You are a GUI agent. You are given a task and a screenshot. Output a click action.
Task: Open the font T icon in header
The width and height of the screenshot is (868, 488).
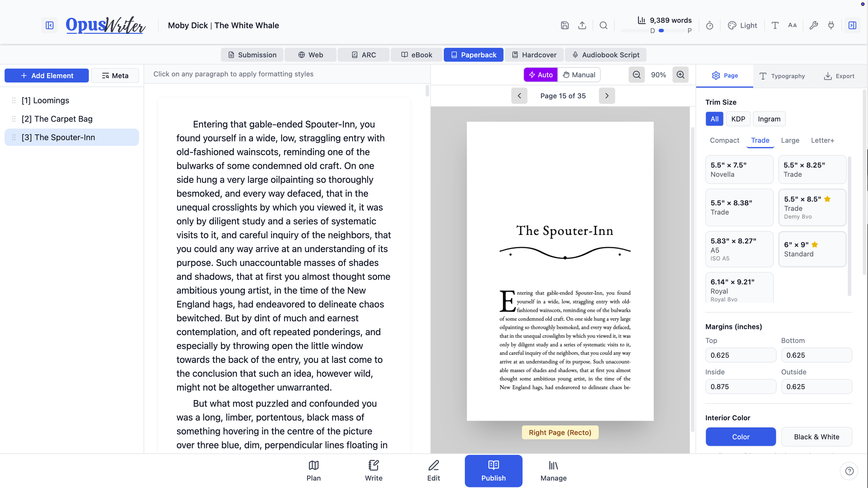pos(775,25)
